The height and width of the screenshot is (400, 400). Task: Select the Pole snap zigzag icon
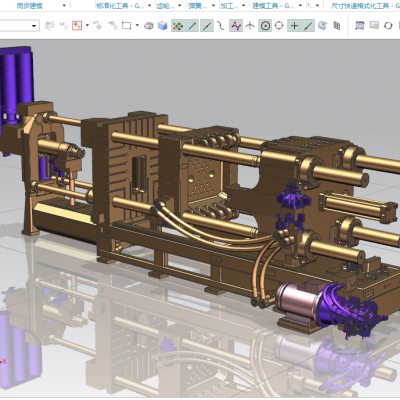[236, 26]
